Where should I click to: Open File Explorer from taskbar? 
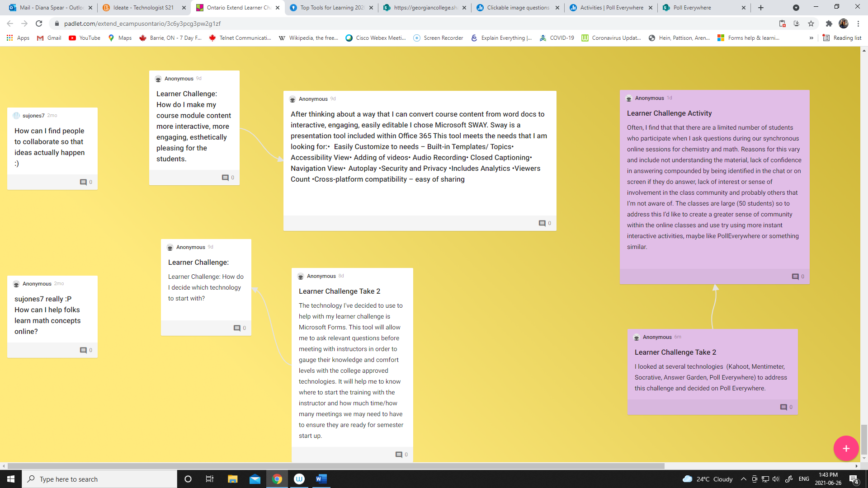232,479
